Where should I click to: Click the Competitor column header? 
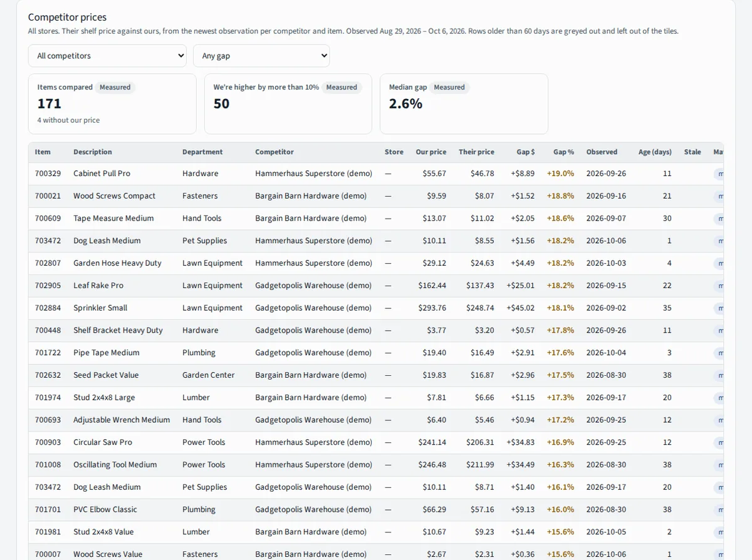coord(274,152)
